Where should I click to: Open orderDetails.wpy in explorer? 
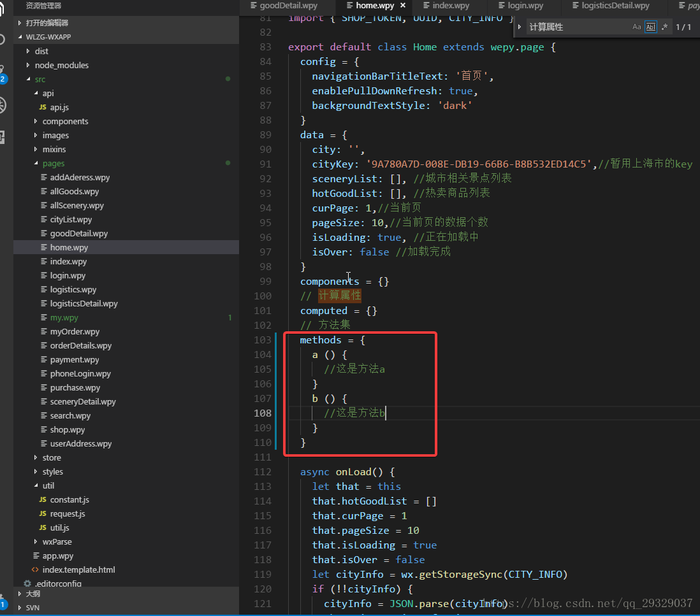(x=81, y=346)
